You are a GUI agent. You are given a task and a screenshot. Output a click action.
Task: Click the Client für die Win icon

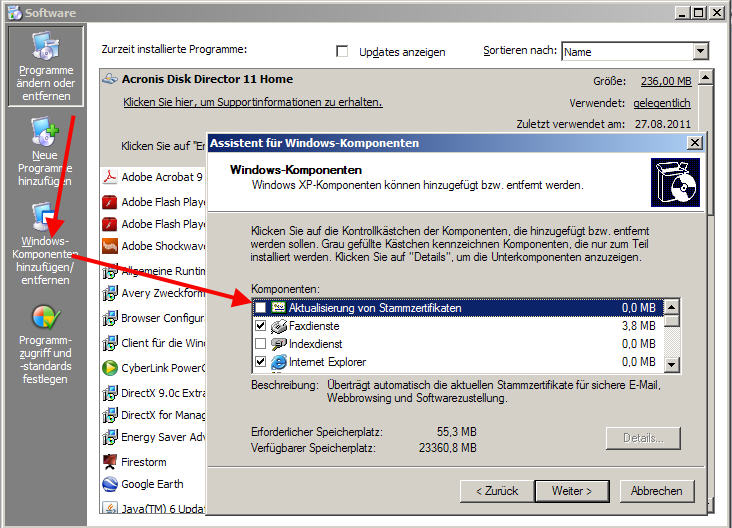110,343
